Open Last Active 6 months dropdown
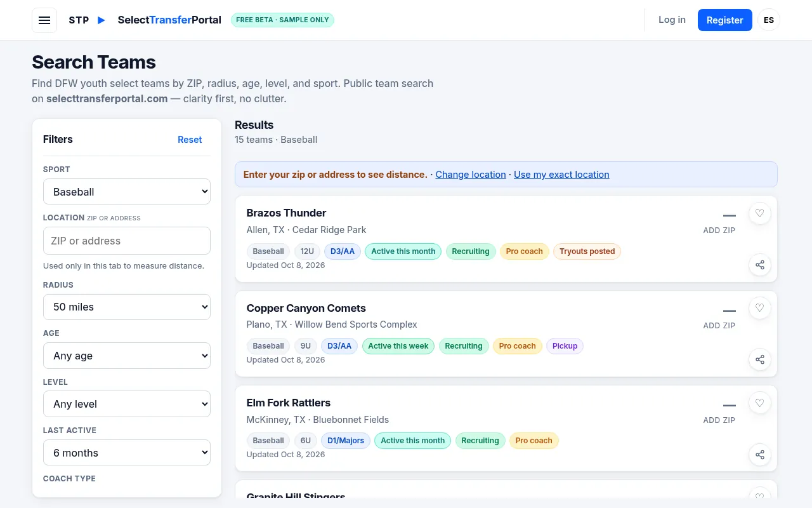This screenshot has width=812, height=508. (127, 453)
